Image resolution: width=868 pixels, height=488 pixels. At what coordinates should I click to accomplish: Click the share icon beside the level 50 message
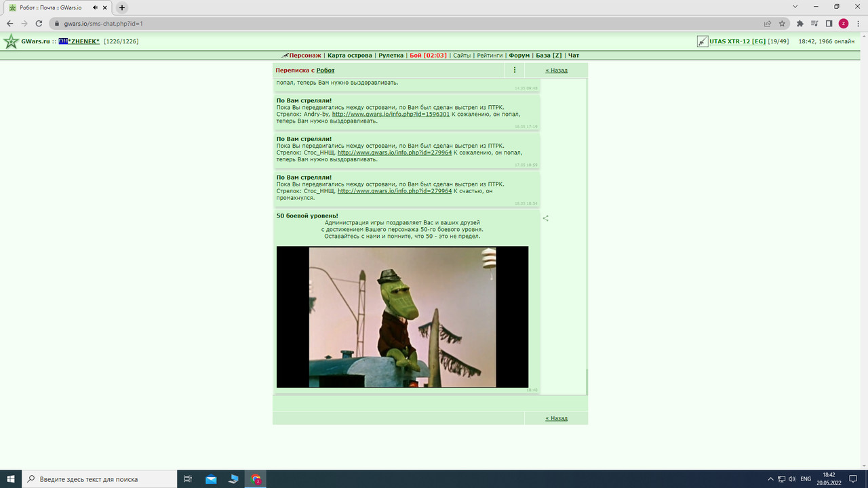point(546,218)
